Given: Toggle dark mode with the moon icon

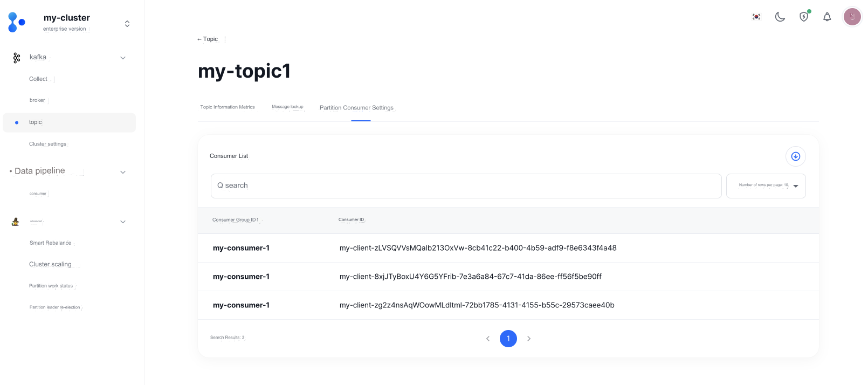Looking at the screenshot, I should (x=780, y=17).
